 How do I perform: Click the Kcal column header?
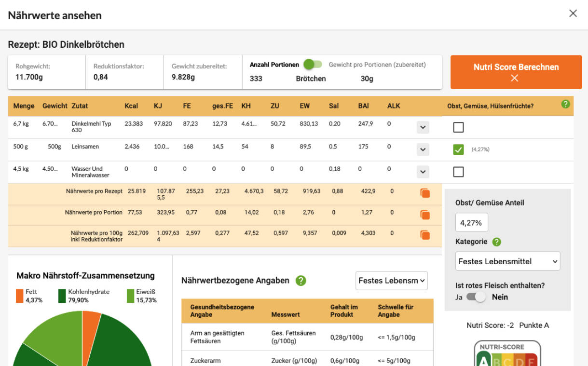point(131,106)
